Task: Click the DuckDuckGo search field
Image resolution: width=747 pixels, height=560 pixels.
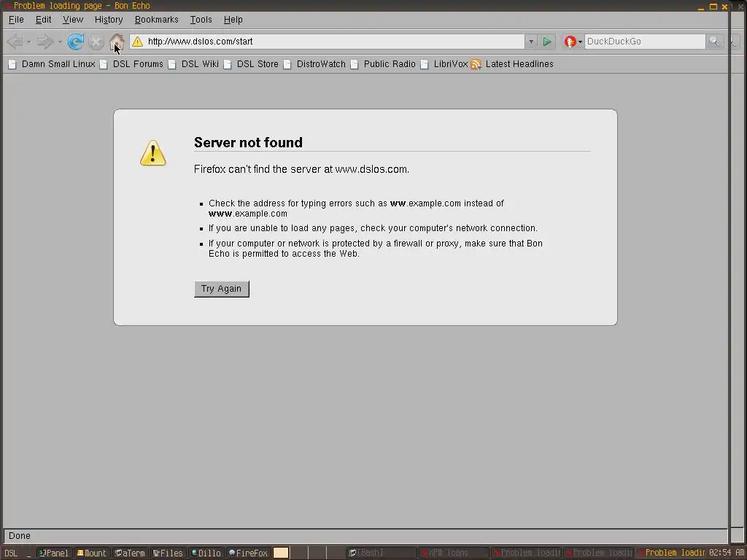Action: [x=645, y=42]
